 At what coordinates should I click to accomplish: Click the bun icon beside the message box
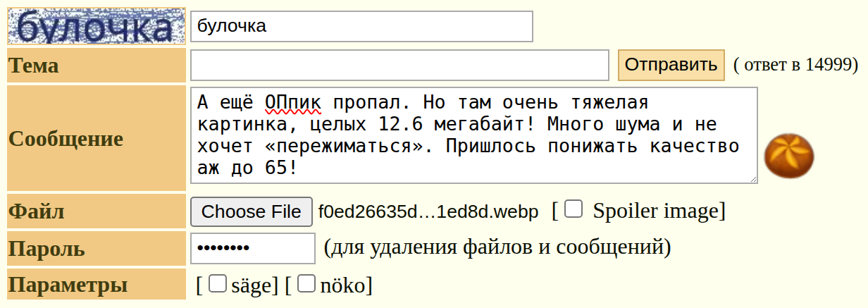[x=788, y=155]
